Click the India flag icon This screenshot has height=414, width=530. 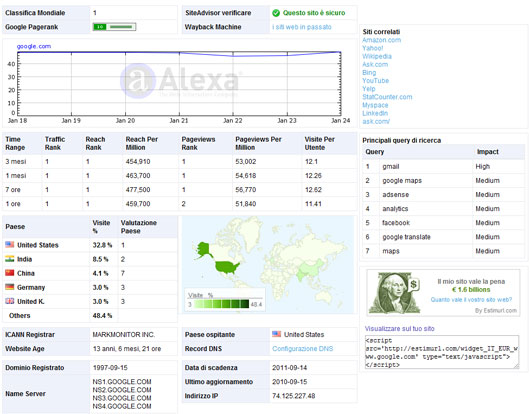(x=9, y=259)
